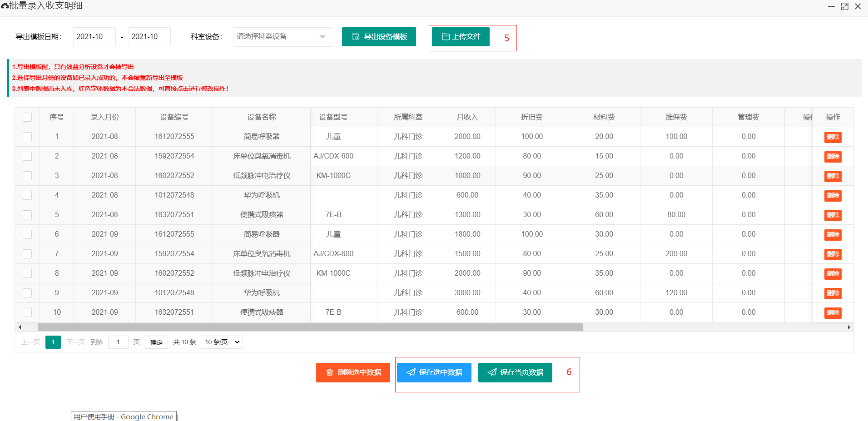Check the row 7 checkbox
868x421 pixels.
27,254
